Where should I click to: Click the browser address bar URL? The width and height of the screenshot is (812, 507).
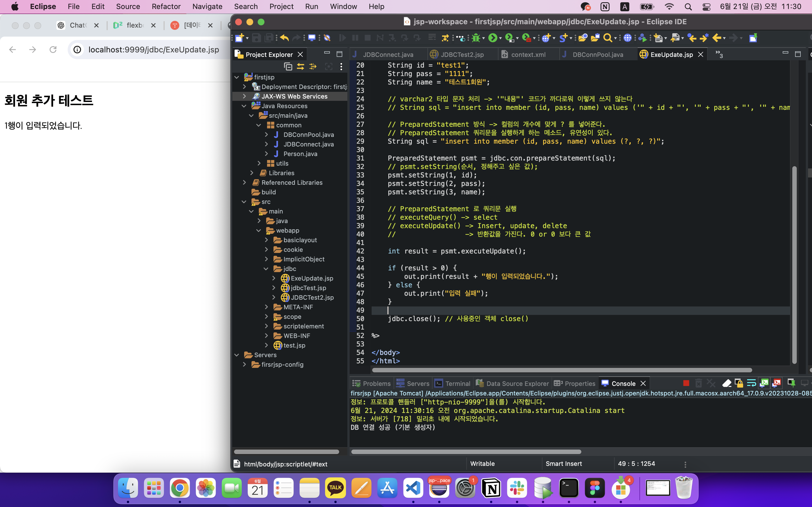(153, 50)
